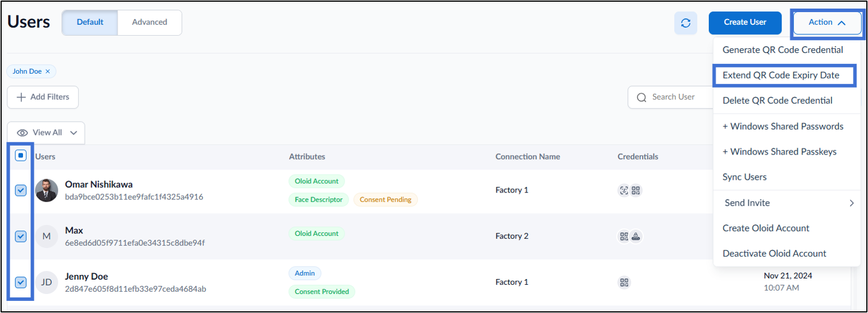Click the ID bda9bce0253b11ee9fafc1f4325a4916

(134, 197)
